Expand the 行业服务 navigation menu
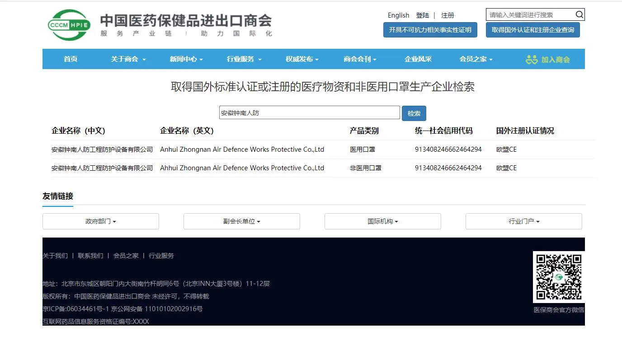Image resolution: width=622 pixels, height=364 pixels. pyautogui.click(x=244, y=59)
